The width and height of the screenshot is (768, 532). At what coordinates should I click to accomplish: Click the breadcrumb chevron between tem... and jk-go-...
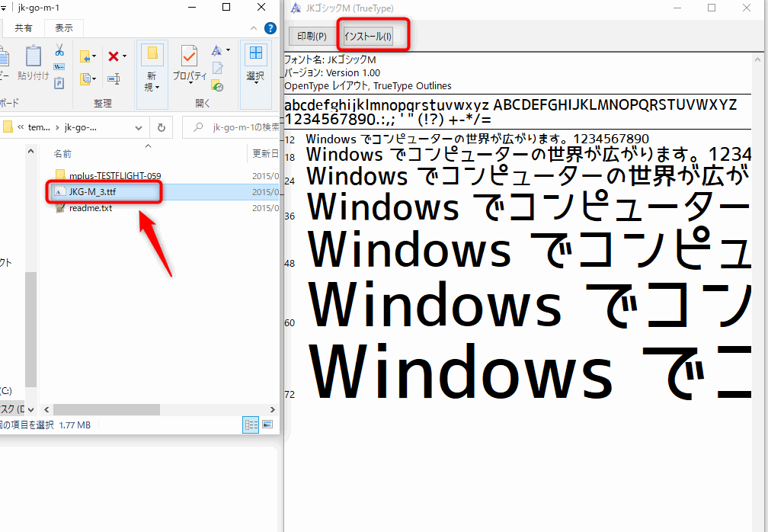[x=57, y=127]
